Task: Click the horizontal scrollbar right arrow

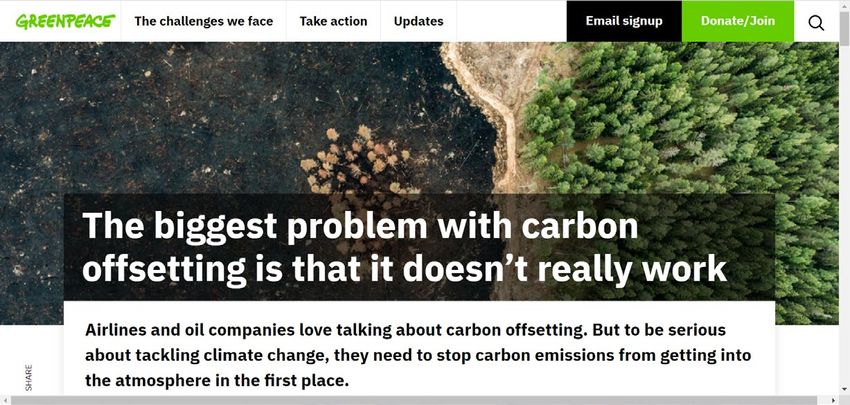Action: tap(834, 400)
